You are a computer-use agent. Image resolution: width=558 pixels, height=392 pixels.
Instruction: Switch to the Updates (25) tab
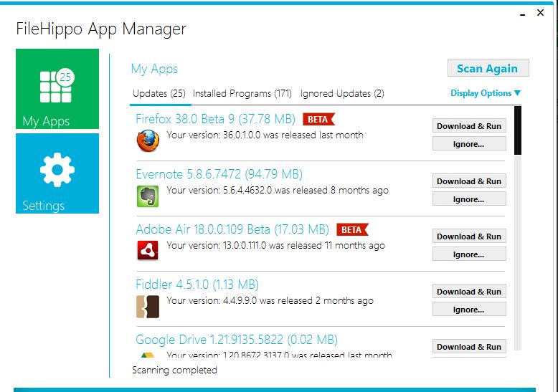(x=159, y=94)
